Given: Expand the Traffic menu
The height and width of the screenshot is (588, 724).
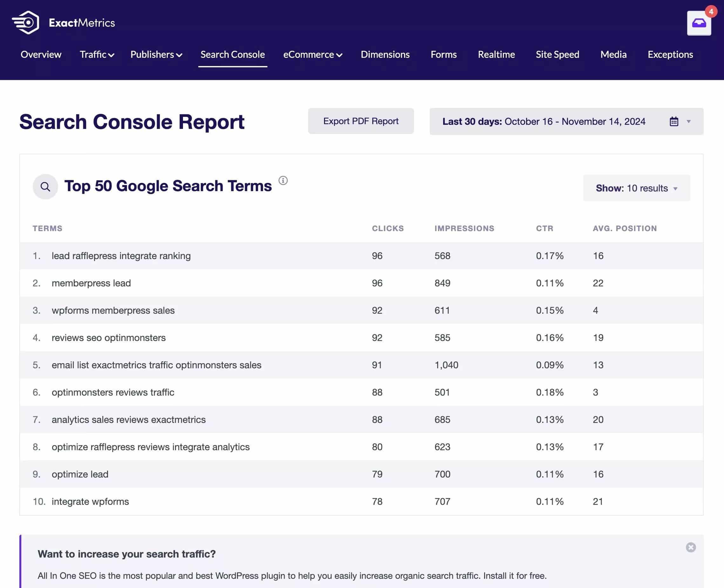Looking at the screenshot, I should tap(97, 55).
